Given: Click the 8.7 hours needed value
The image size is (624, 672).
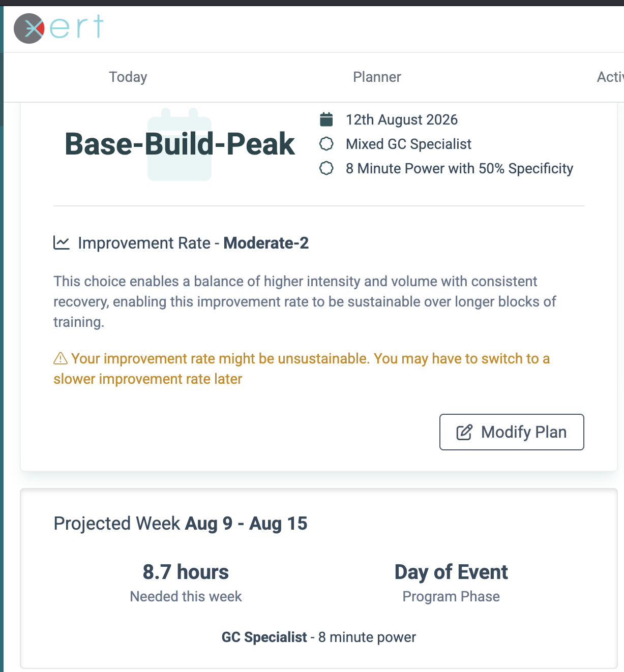Looking at the screenshot, I should click(x=186, y=572).
